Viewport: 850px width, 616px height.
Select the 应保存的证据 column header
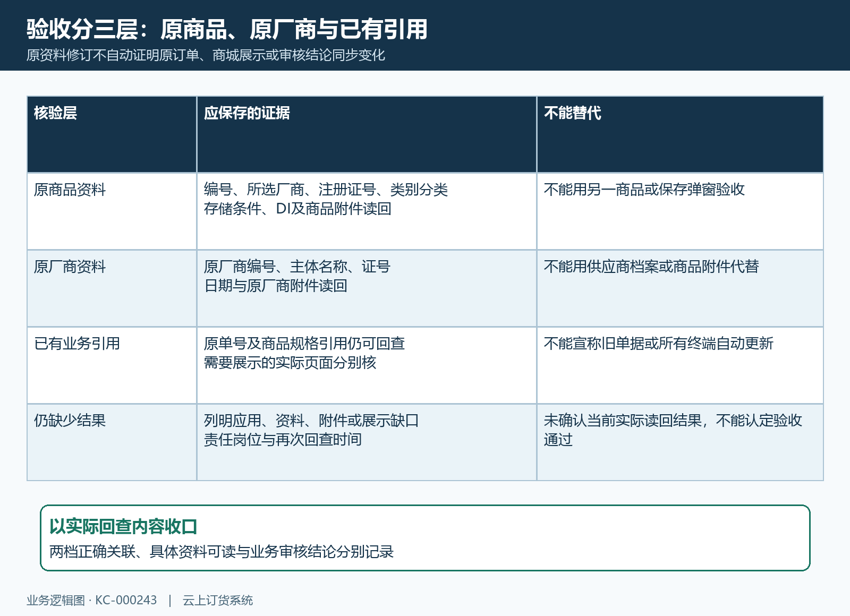click(367, 134)
